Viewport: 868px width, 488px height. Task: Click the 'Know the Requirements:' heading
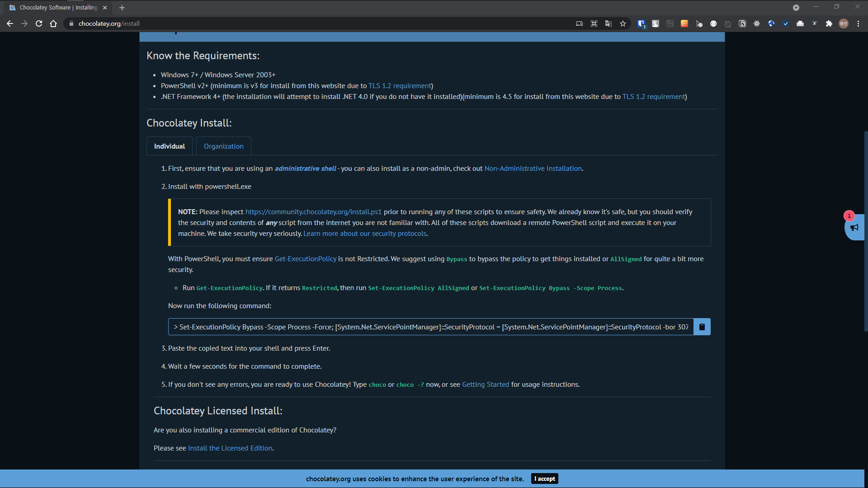tap(203, 56)
